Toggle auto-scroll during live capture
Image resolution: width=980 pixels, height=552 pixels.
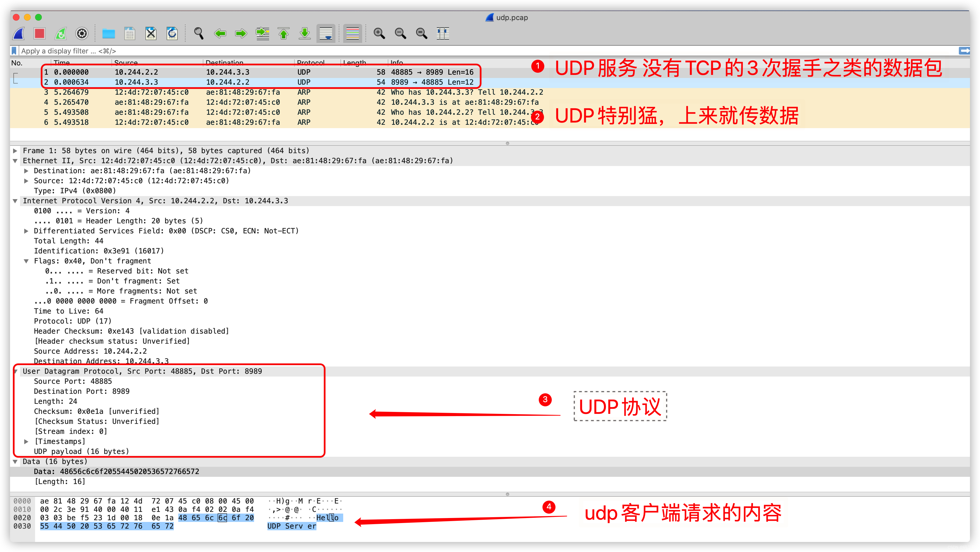point(326,34)
